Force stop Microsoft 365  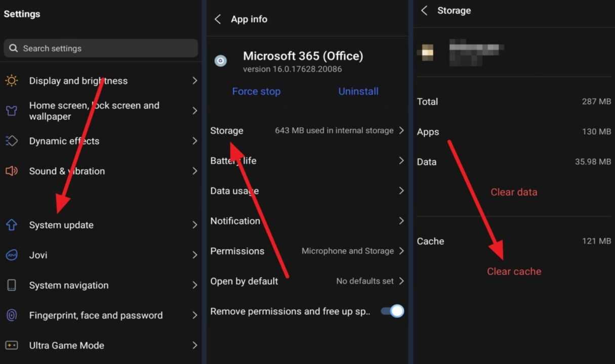tap(256, 92)
